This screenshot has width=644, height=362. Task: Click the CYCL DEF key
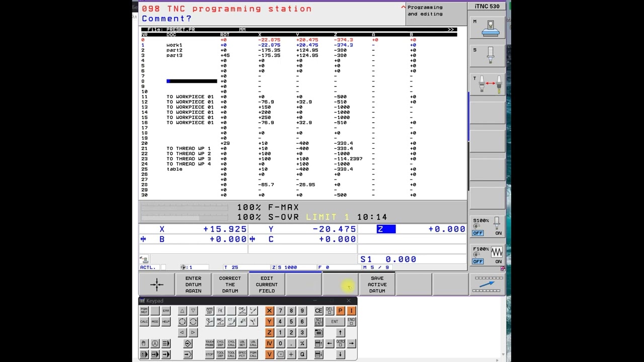[220, 343]
